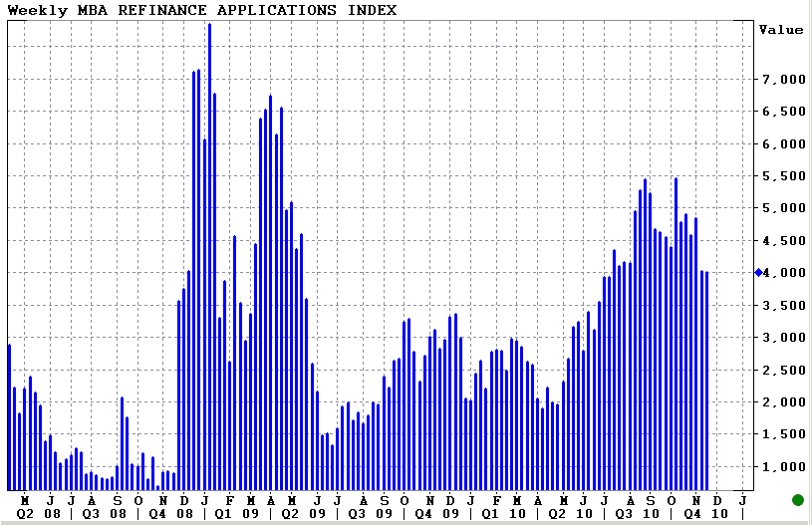812x525 pixels.
Task: Click the blue diamond current-value marker
Action: tap(758, 272)
